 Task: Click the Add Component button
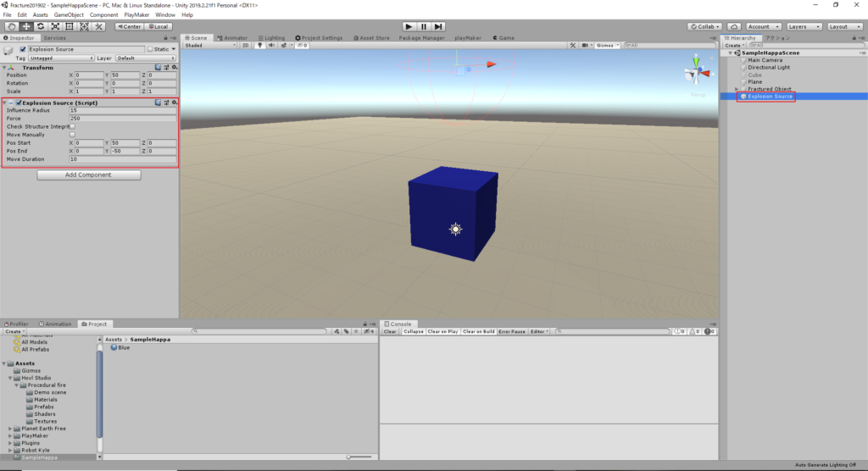pyautogui.click(x=88, y=175)
